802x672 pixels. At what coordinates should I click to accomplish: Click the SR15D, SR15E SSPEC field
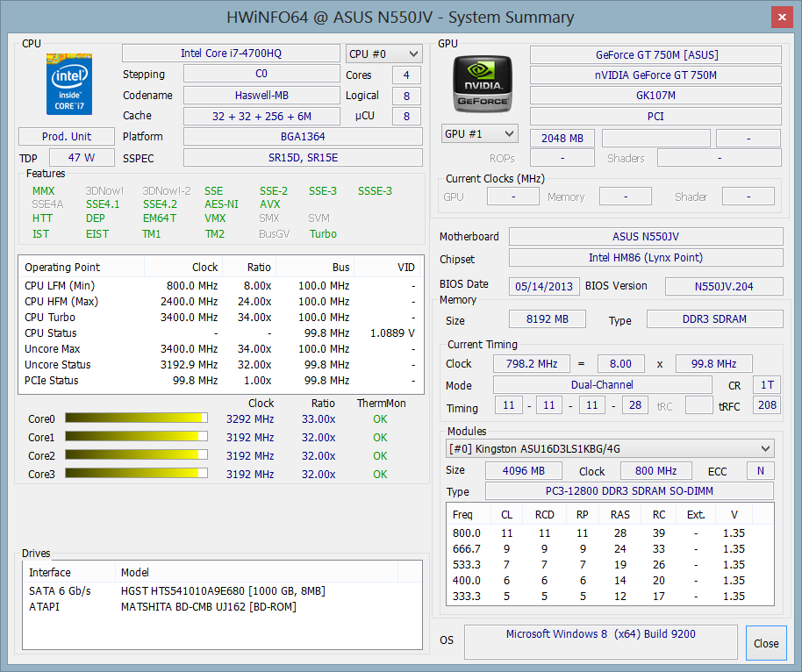(303, 158)
